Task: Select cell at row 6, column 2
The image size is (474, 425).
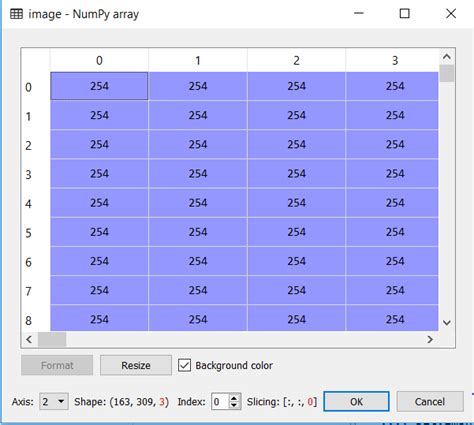Action: click(297, 261)
